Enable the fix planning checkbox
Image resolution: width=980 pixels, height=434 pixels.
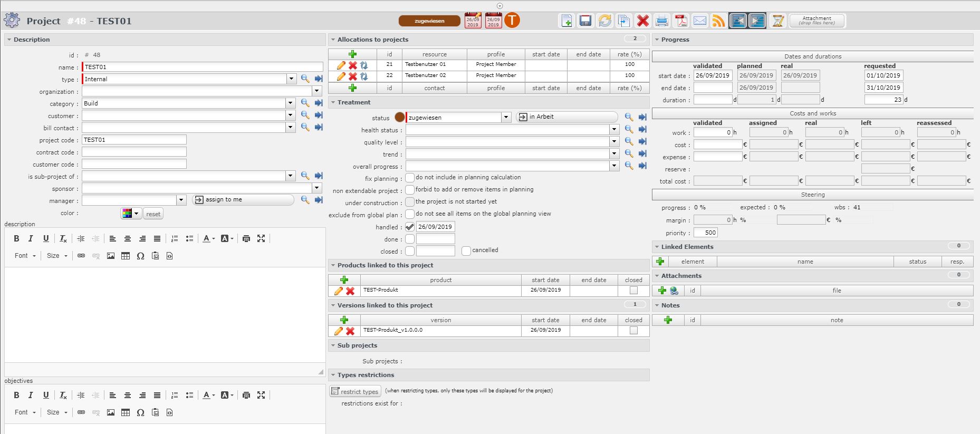point(410,178)
